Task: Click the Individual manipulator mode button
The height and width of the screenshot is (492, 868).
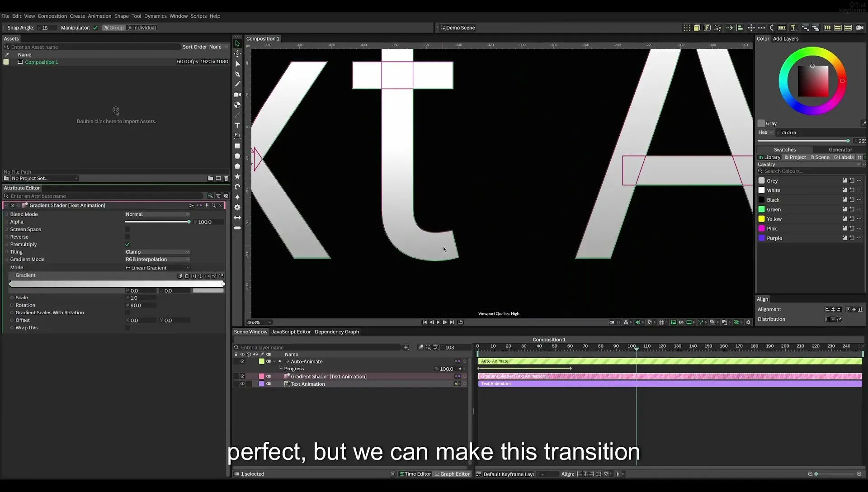Action: (x=142, y=28)
